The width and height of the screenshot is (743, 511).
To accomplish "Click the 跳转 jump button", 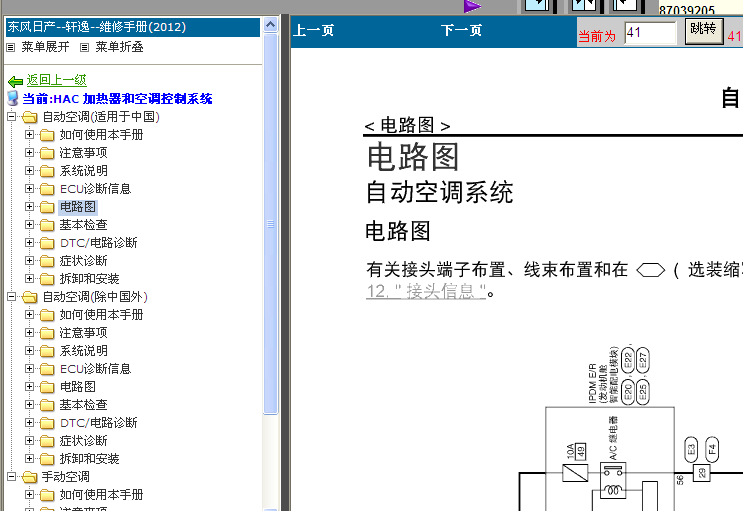I will (704, 31).
